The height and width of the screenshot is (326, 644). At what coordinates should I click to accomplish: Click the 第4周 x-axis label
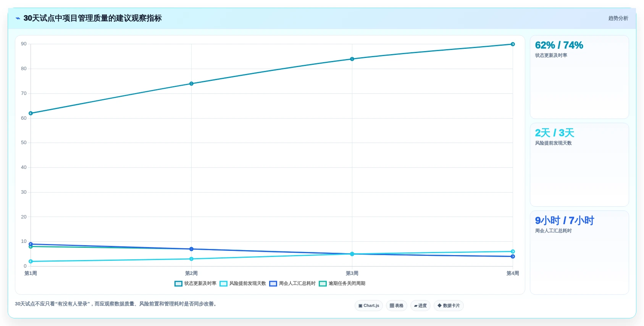pos(513,273)
